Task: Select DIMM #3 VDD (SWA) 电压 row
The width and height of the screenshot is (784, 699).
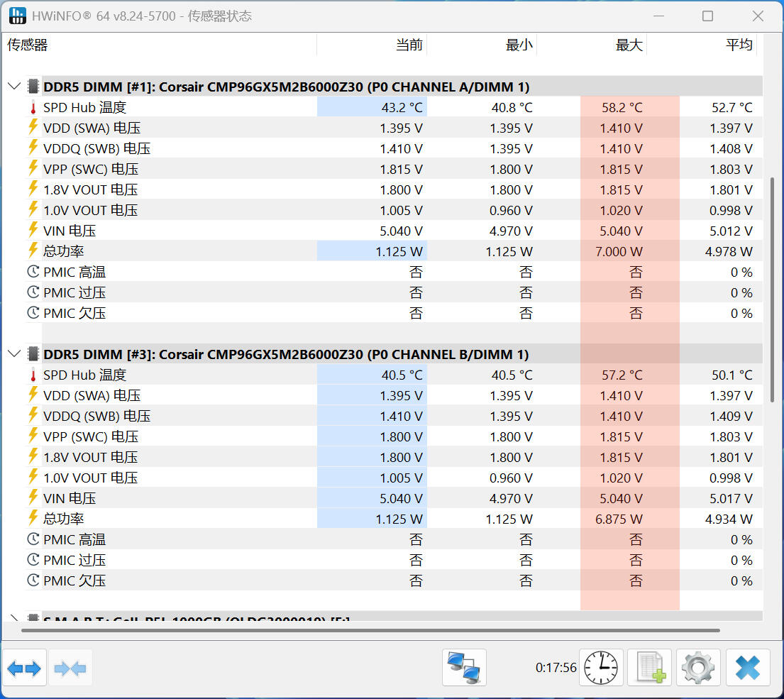Action: [394, 395]
